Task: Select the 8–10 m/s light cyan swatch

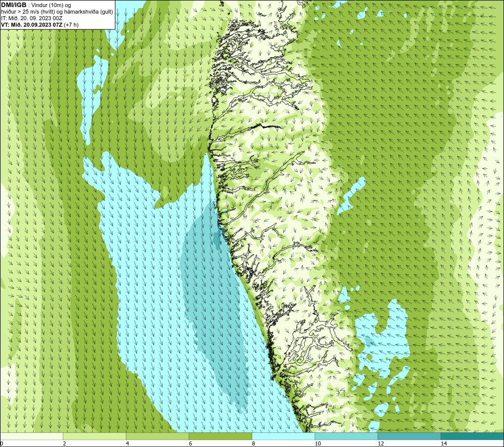Action: click(x=283, y=436)
